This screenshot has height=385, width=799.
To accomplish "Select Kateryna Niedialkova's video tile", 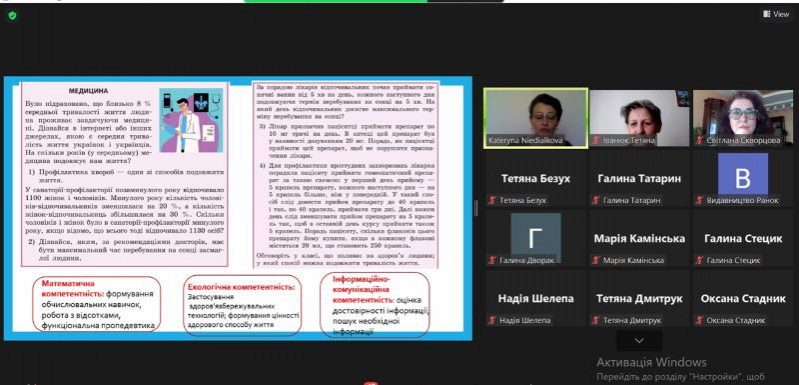I will pyautogui.click(x=536, y=119).
